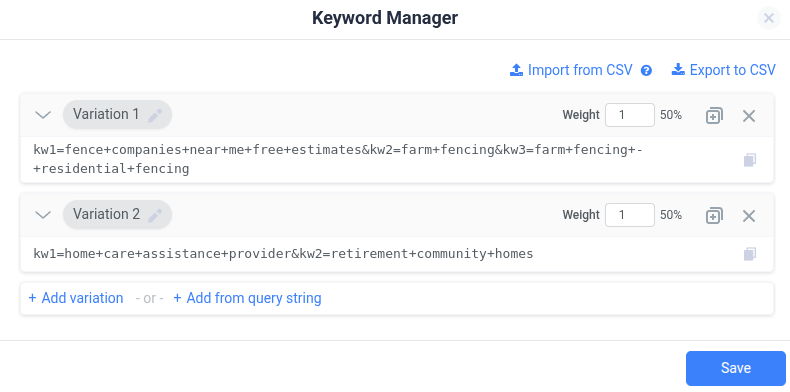The height and width of the screenshot is (392, 790).
Task: Collapse the Variation 1 panel chevron
Action: pyautogui.click(x=43, y=115)
